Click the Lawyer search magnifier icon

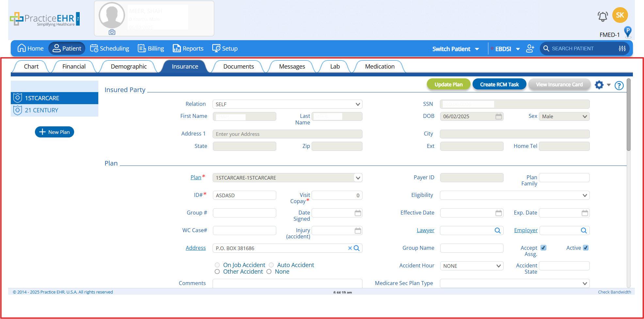(497, 231)
